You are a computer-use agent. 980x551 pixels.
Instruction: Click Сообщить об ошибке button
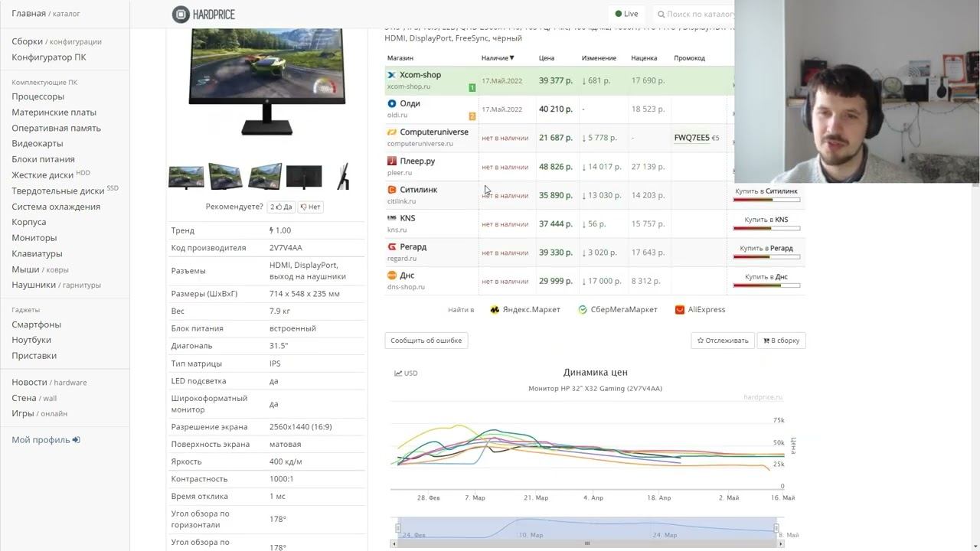[x=426, y=341]
